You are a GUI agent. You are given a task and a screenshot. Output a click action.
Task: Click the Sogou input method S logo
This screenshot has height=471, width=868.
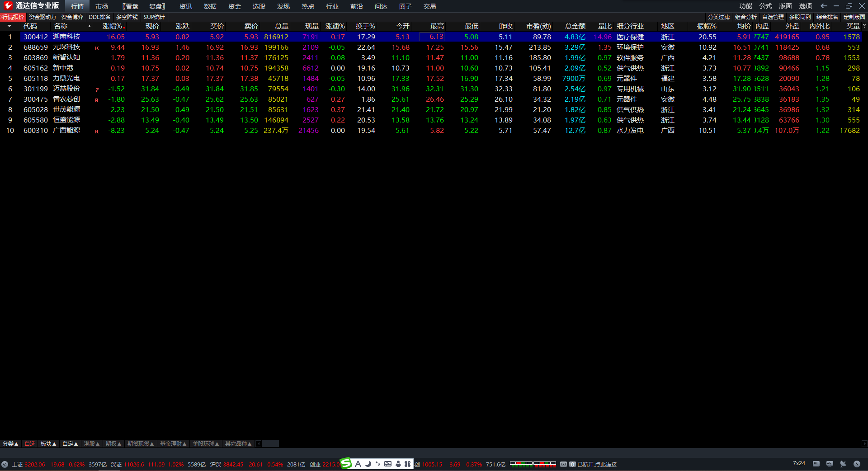coord(346,463)
